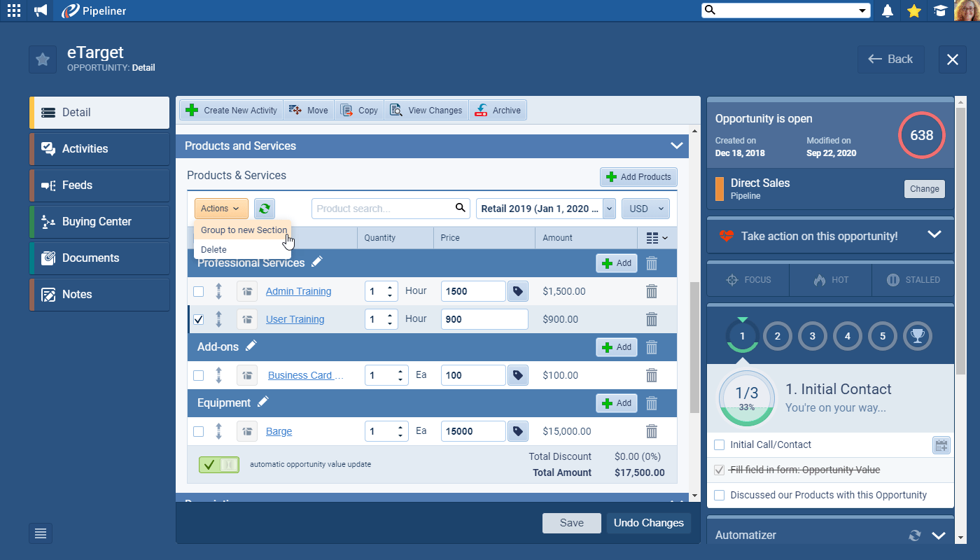
Task: Delete the Barge row with trash icon
Action: click(651, 431)
